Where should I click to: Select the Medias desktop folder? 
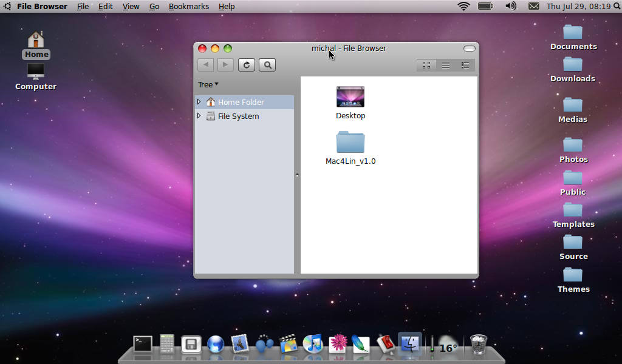pos(573,110)
